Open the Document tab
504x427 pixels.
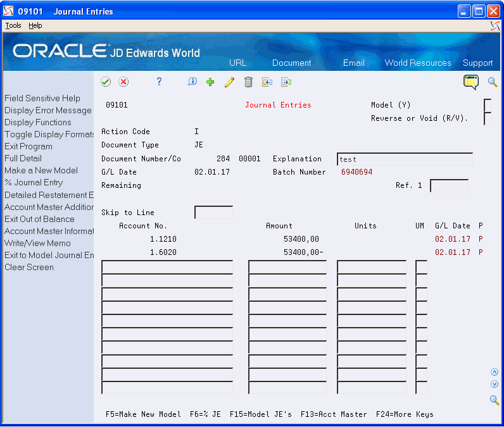[x=291, y=63]
